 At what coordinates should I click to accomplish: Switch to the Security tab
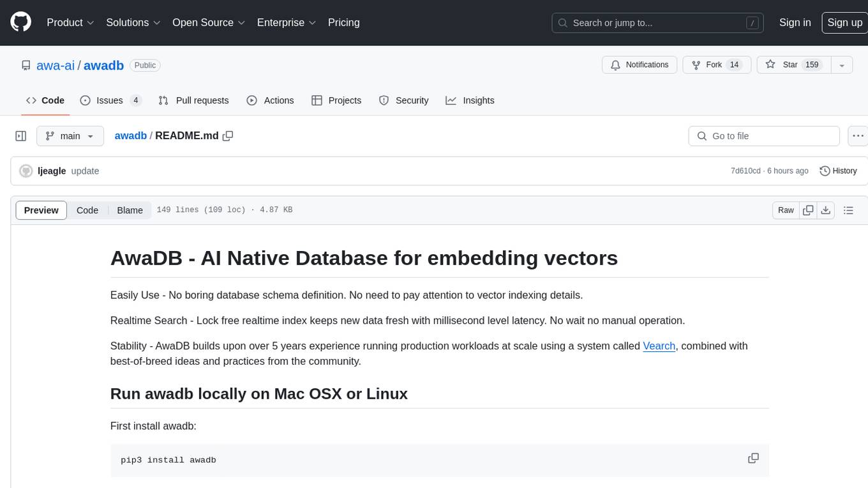pos(403,100)
